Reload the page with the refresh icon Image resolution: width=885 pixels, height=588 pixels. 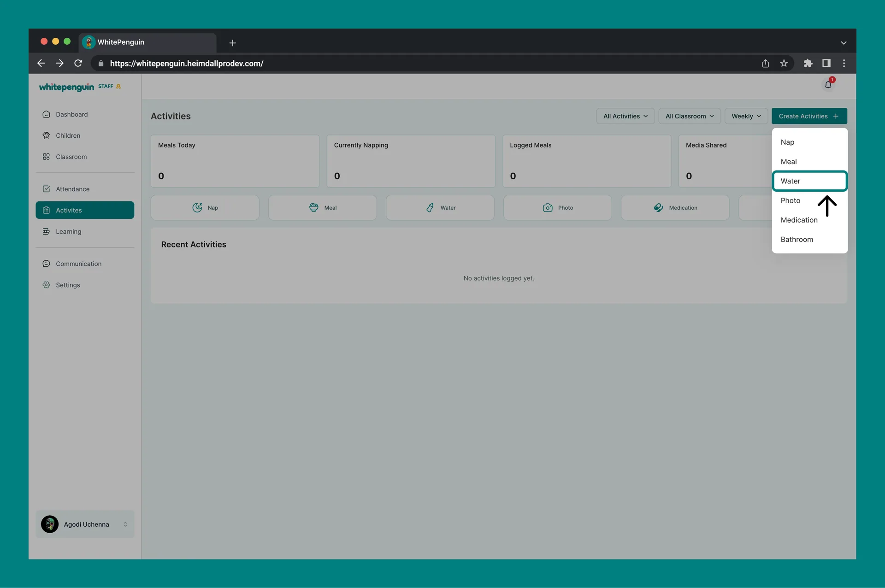pos(78,63)
